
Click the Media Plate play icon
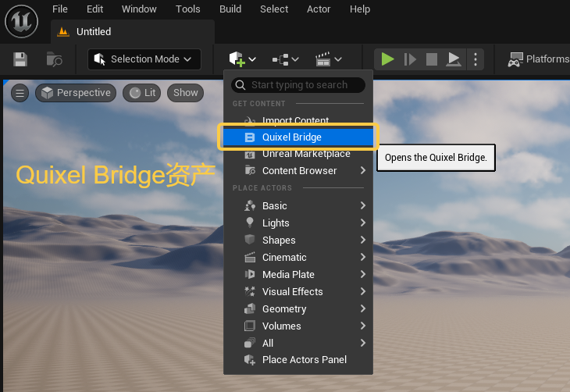coord(250,274)
